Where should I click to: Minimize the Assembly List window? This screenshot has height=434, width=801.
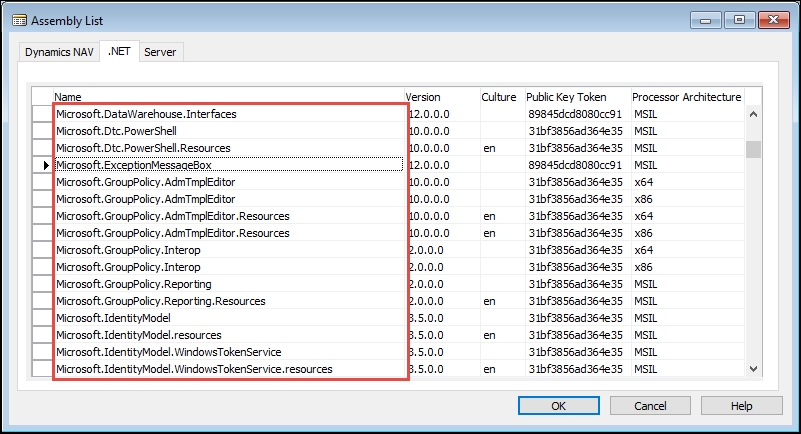pyautogui.click(x=705, y=20)
